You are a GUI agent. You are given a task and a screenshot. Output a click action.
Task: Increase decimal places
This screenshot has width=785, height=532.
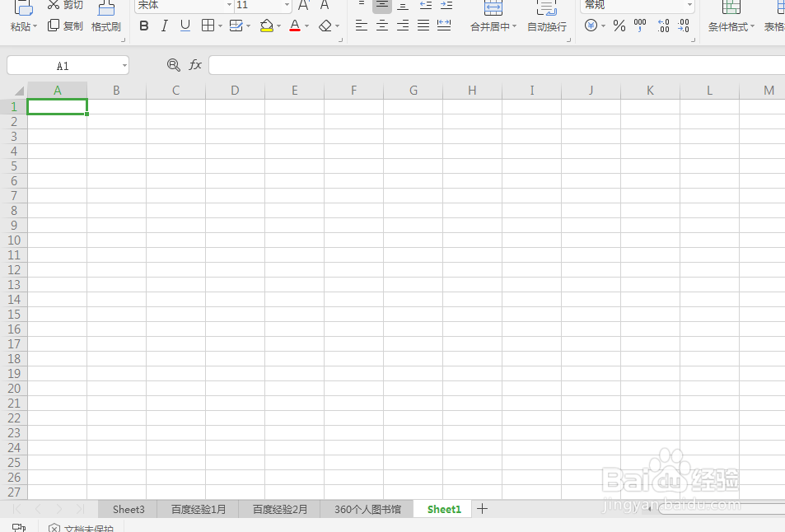tap(663, 26)
